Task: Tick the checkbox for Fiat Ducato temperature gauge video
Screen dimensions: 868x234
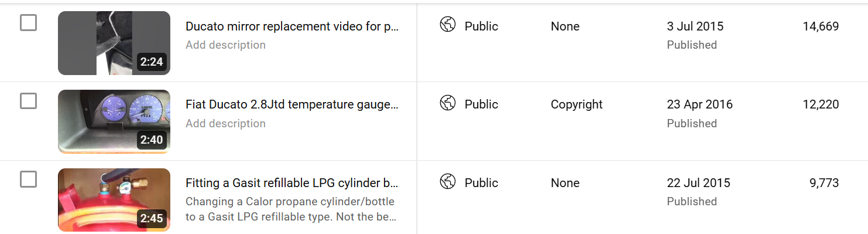Action: [x=28, y=101]
